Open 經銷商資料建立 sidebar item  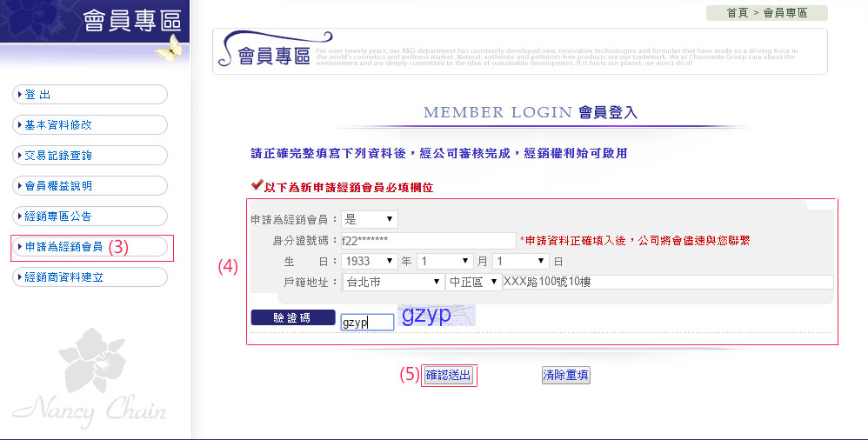[x=90, y=277]
